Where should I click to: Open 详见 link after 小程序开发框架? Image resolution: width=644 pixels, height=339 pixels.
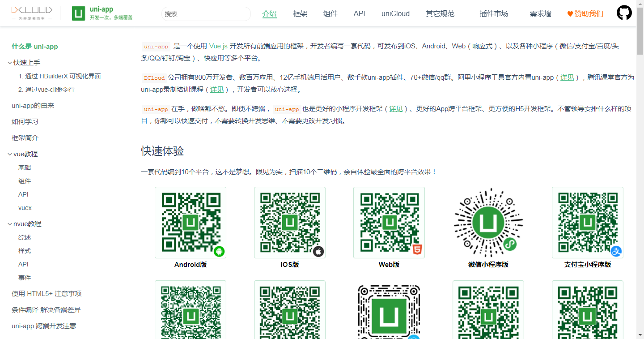point(396,109)
